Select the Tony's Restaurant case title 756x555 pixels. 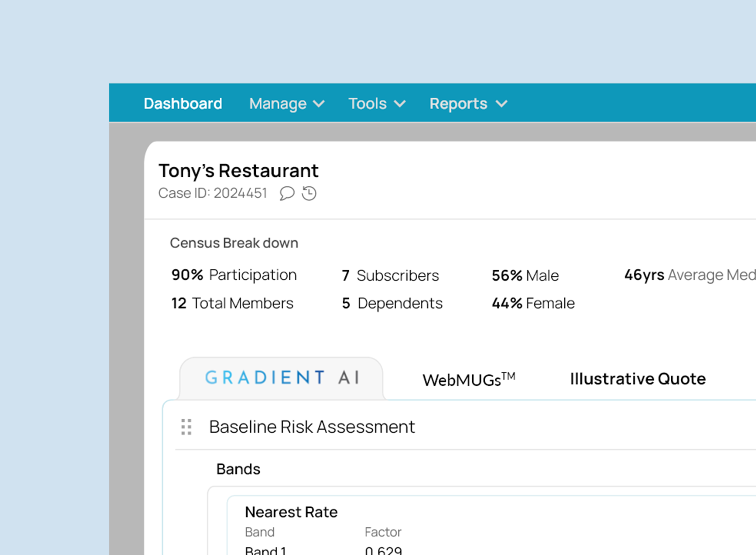pos(238,171)
